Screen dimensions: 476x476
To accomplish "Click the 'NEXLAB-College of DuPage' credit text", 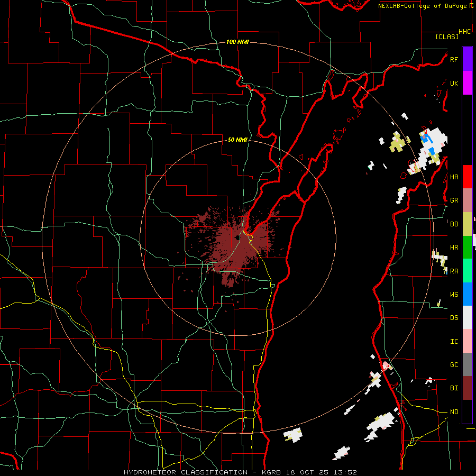I will (422, 6).
